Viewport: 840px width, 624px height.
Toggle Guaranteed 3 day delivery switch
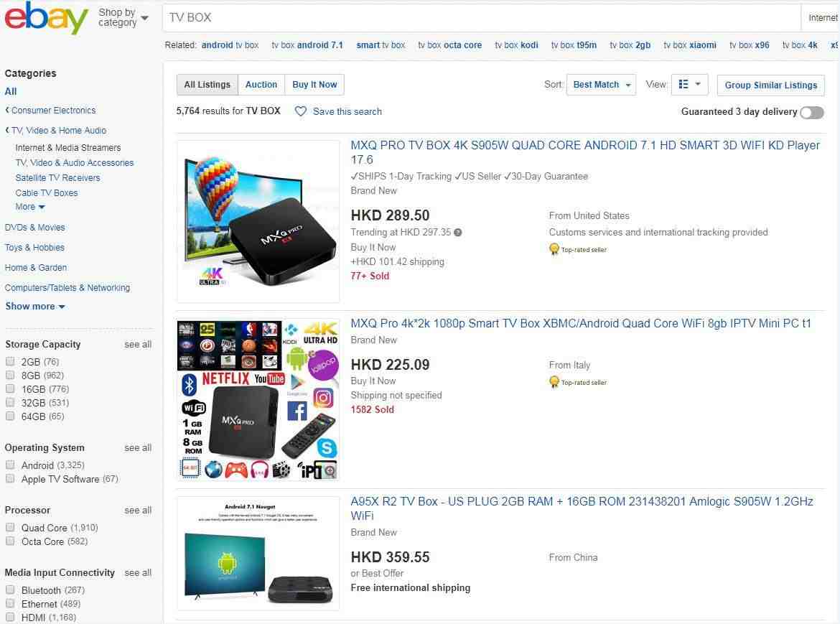pos(811,113)
